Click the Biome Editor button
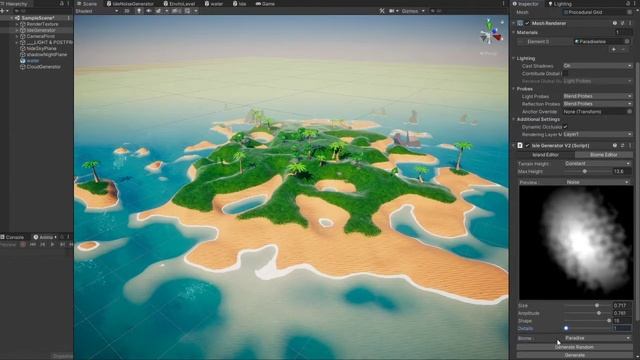This screenshot has width=640, height=360. (604, 155)
